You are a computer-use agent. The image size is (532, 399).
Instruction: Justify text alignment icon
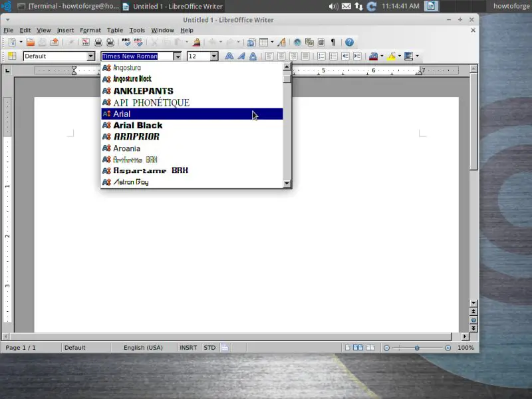pyautogui.click(x=305, y=56)
